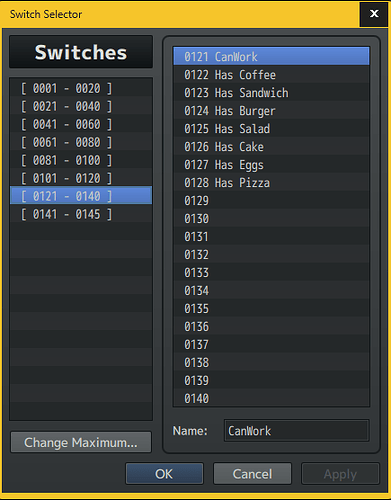This screenshot has width=391, height=500.
Task: Select empty switch 0132
Action: (271, 255)
